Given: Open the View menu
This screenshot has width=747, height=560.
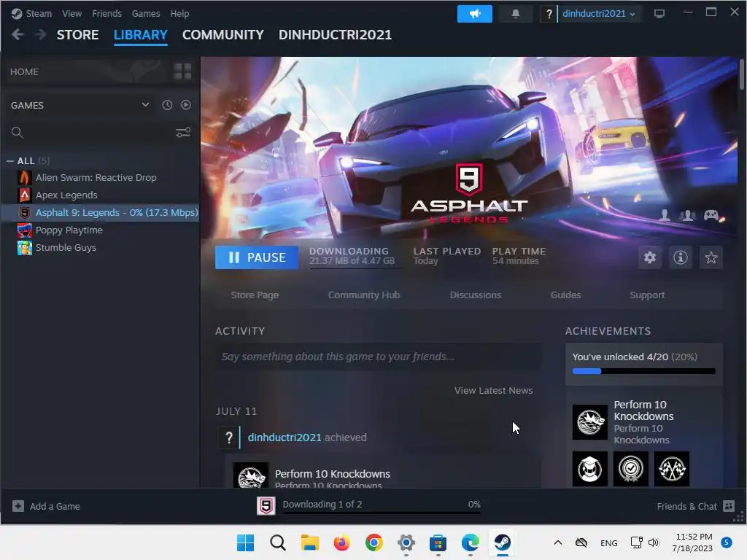Looking at the screenshot, I should 71,14.
